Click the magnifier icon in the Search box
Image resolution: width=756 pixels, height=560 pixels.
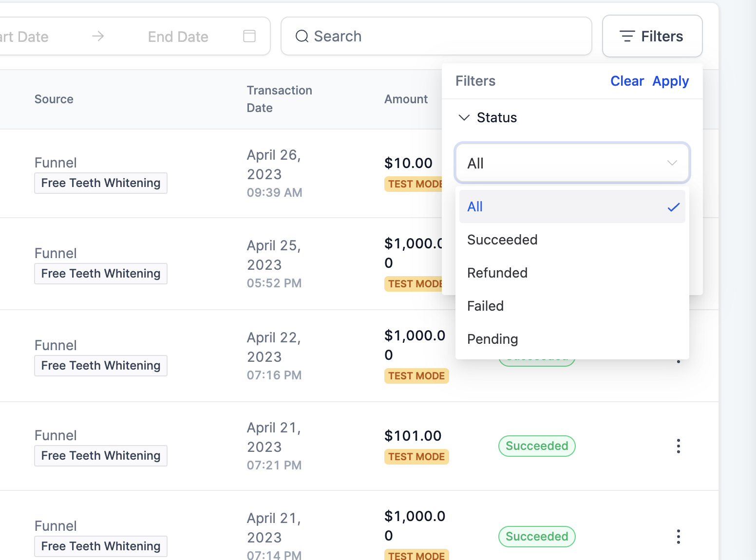pos(302,36)
